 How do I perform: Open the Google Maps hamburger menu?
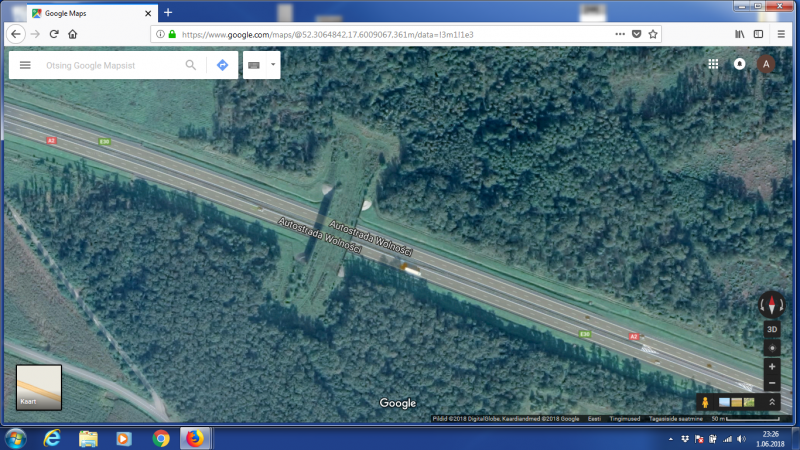(x=25, y=65)
